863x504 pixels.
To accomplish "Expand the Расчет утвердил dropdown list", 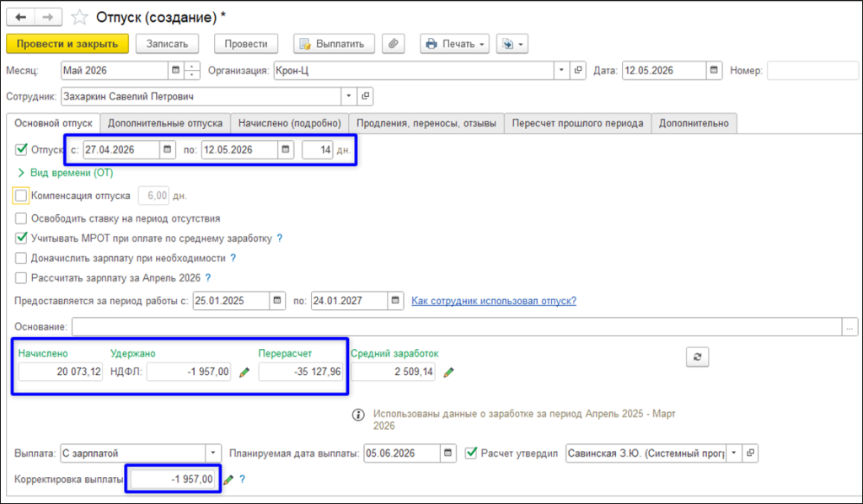I will pos(734,453).
